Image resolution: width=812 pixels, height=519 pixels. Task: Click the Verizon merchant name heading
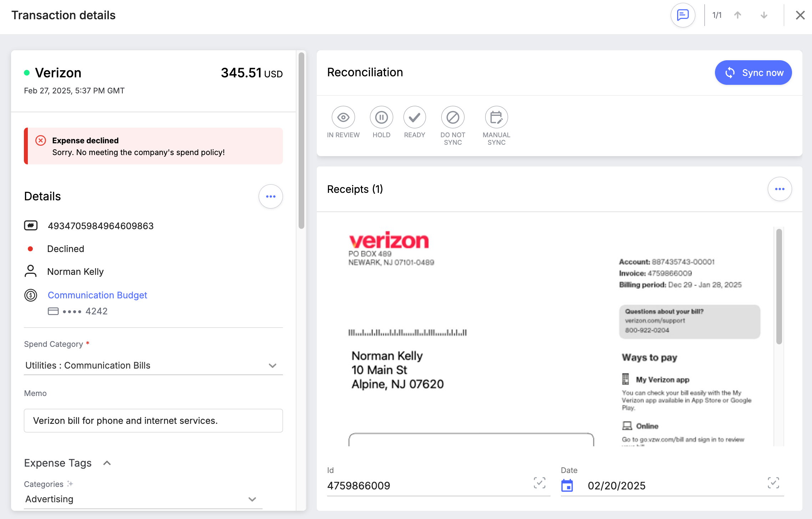tap(58, 73)
